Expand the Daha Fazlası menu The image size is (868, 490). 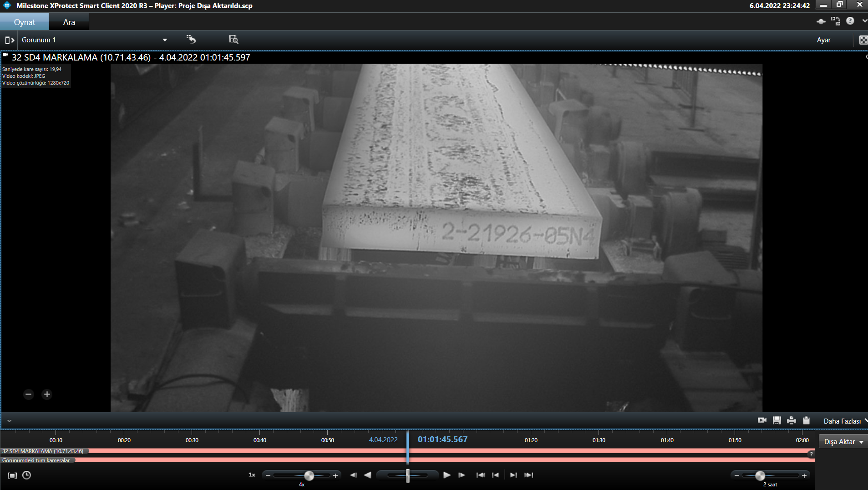tap(844, 421)
